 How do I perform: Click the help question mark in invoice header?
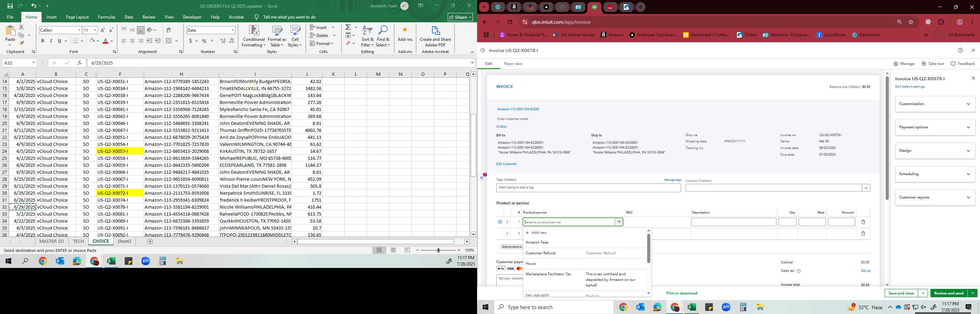point(960,50)
